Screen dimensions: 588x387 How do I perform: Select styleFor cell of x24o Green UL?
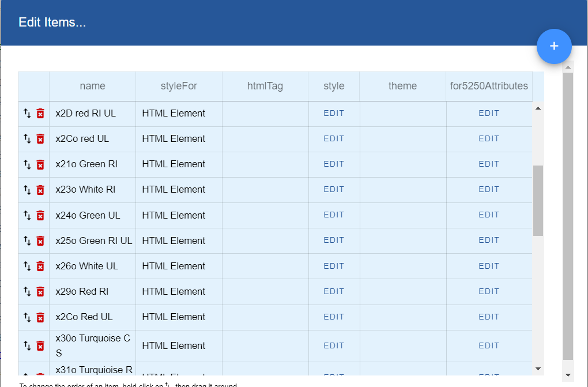179,215
